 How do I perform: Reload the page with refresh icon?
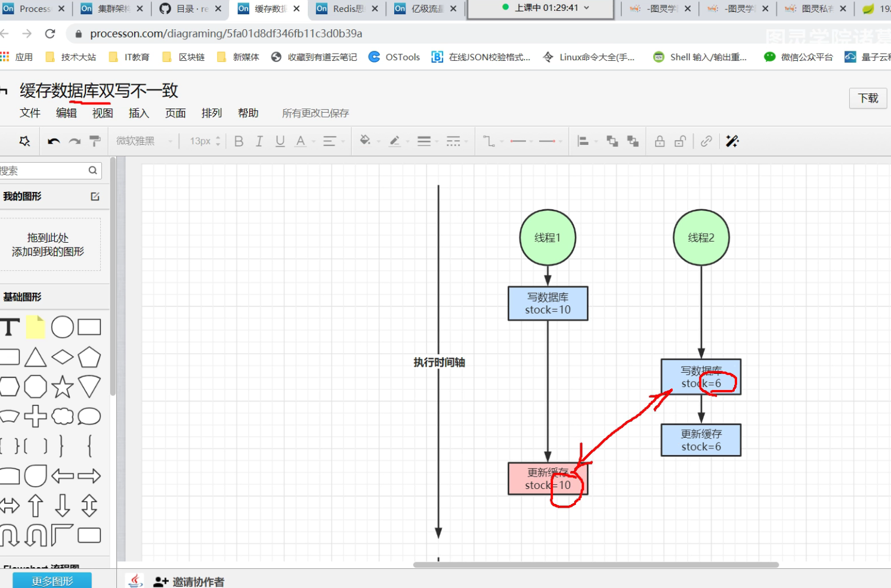click(x=50, y=34)
